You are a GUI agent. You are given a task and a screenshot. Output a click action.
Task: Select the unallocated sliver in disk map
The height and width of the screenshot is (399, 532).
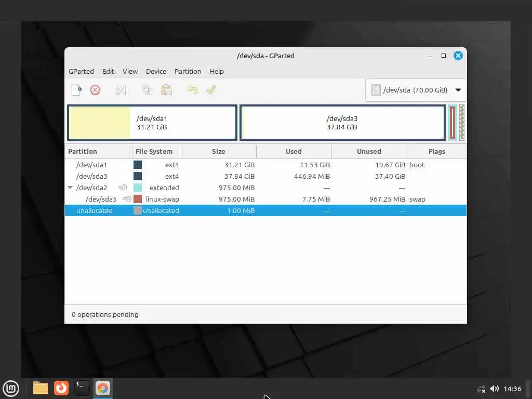coord(462,123)
